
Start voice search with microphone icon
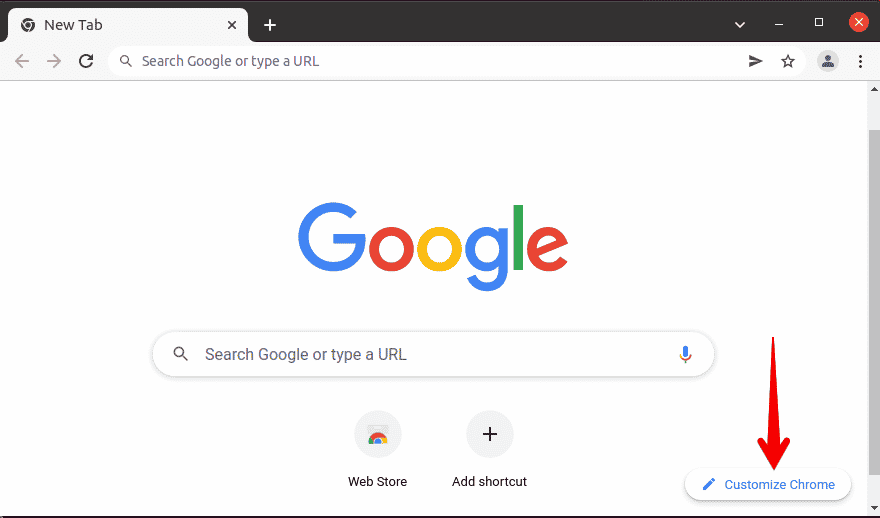coord(685,354)
